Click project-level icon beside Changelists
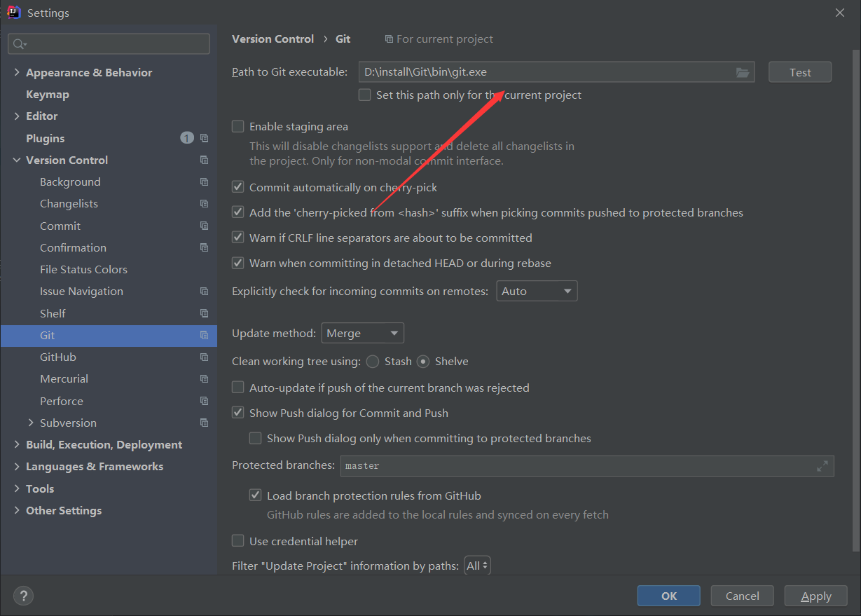The height and width of the screenshot is (616, 861). [x=204, y=203]
